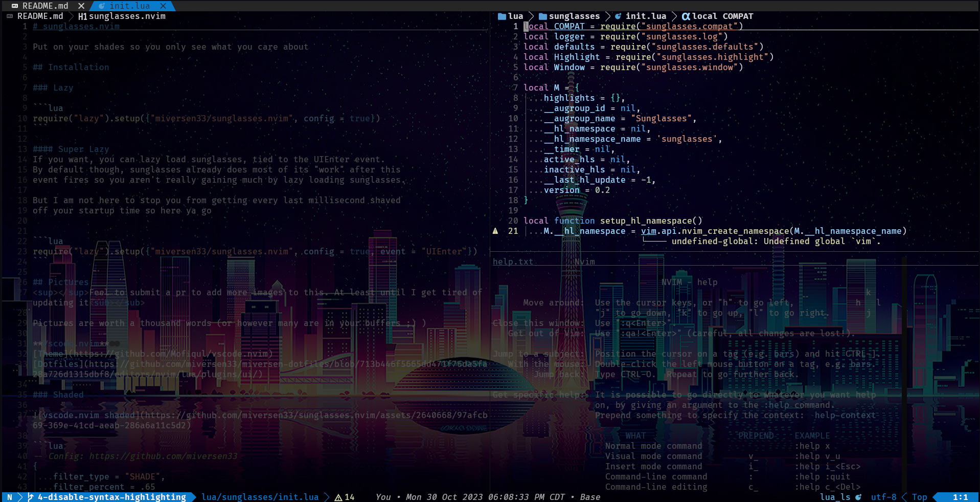Click line number 21 in init.lua
Image resolution: width=980 pixels, height=502 pixels.
pos(513,231)
